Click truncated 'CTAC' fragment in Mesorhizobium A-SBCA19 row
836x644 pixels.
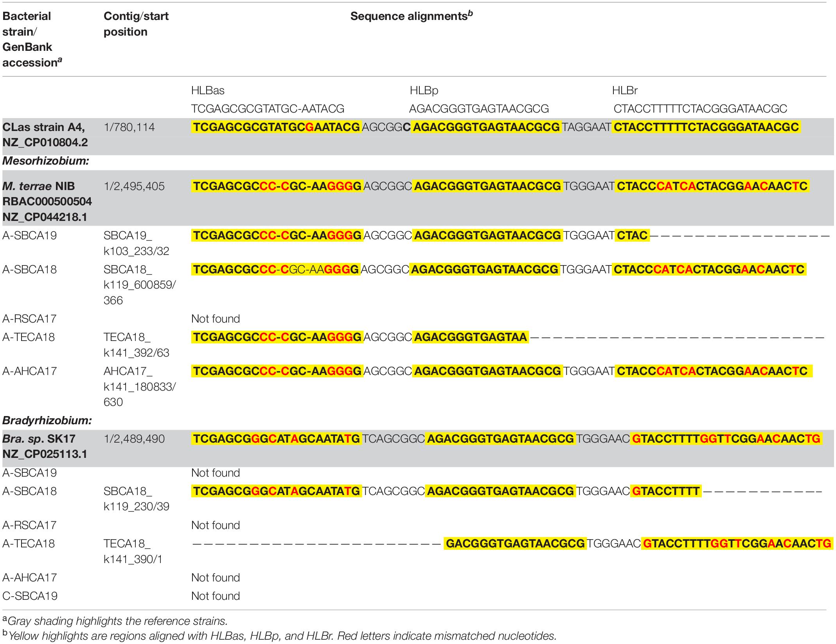pyautogui.click(x=632, y=235)
